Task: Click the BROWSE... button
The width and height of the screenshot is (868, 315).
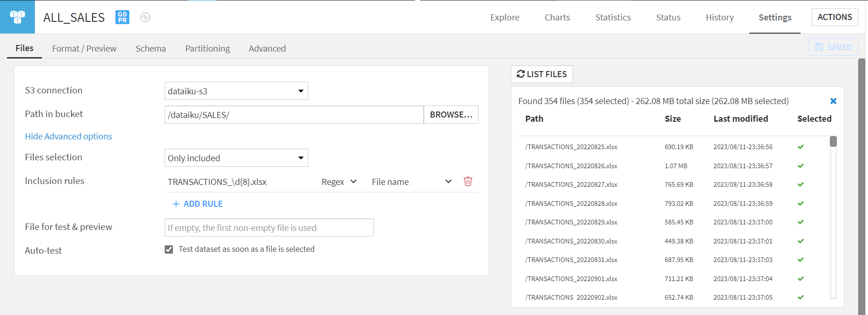Action: click(x=451, y=115)
